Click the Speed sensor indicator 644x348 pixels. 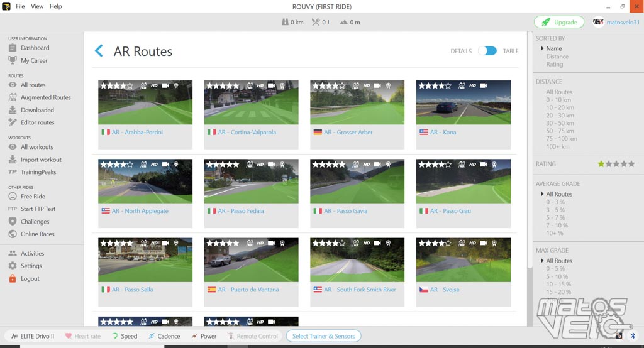click(125, 336)
